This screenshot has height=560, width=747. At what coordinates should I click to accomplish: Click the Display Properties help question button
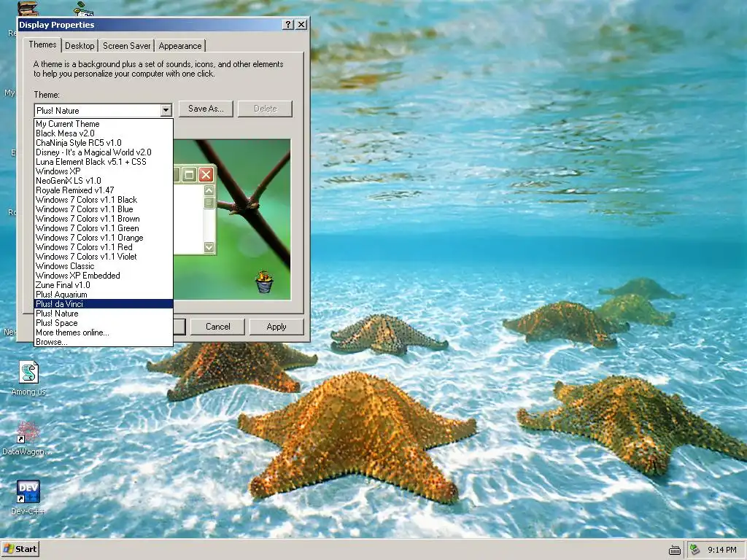(x=288, y=24)
